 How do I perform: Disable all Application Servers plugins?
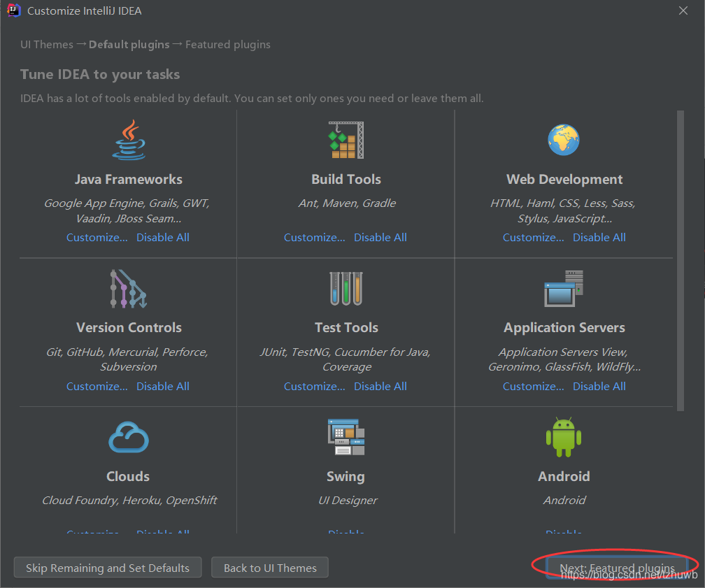(599, 386)
